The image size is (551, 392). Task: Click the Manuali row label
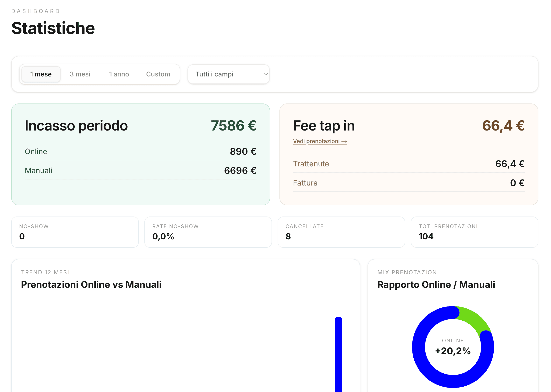click(38, 170)
